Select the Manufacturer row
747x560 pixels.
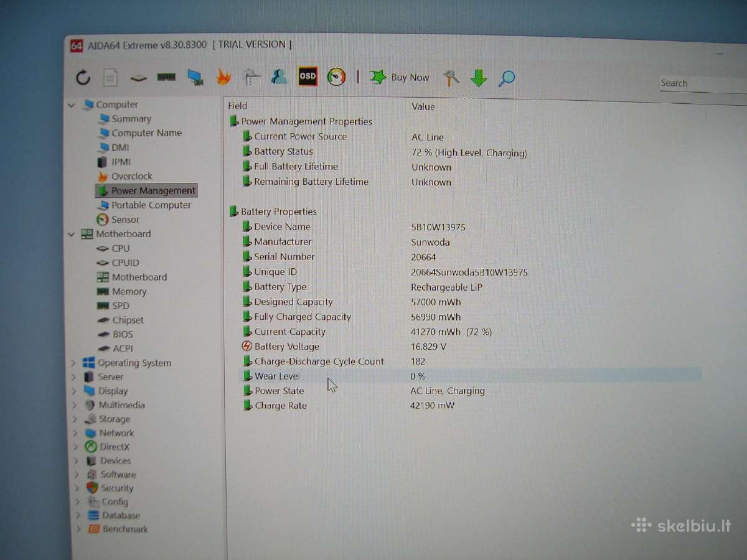(x=346, y=242)
